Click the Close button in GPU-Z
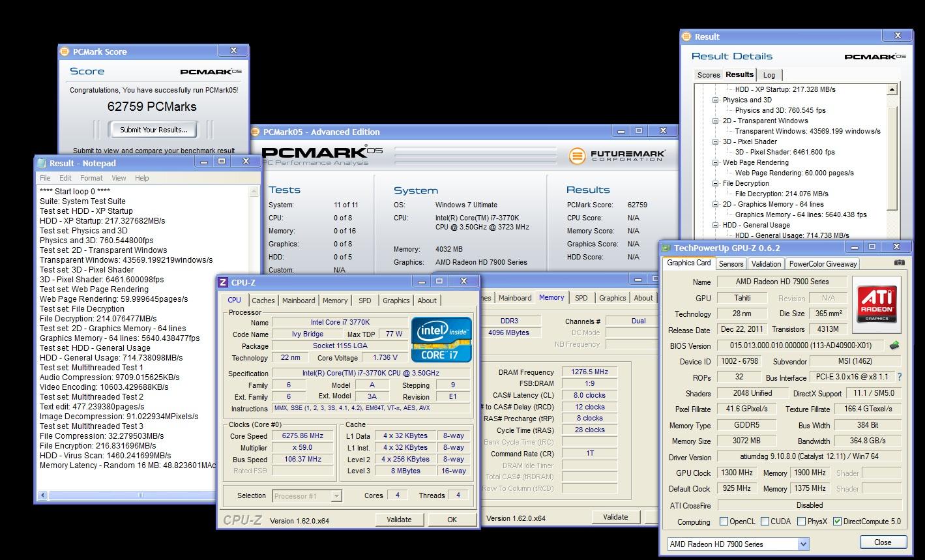This screenshot has width=925, height=560. click(x=883, y=542)
